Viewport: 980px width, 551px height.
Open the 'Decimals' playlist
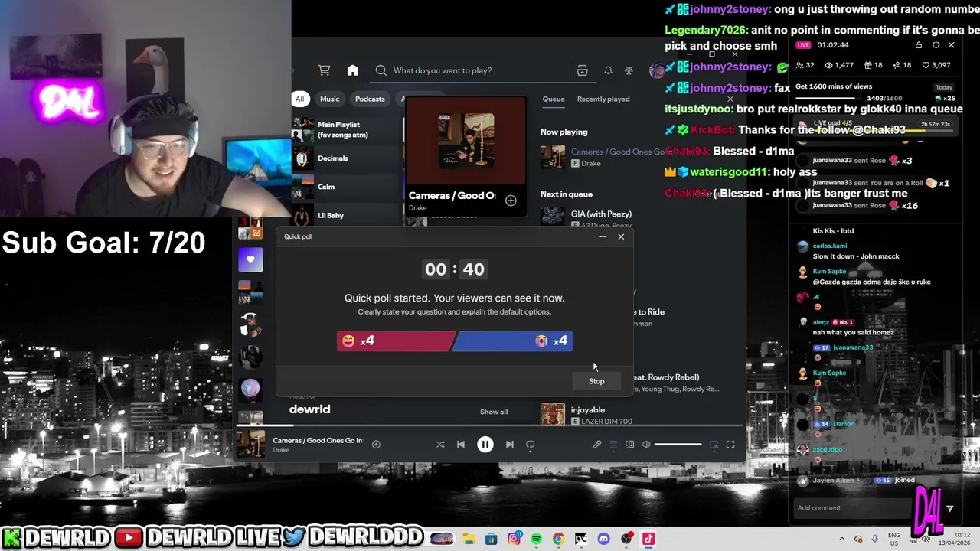346,158
